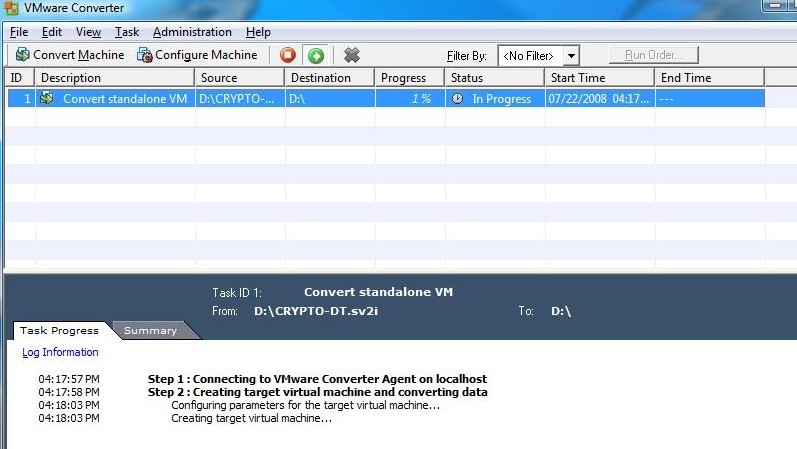This screenshot has height=449, width=797.
Task: Click the D:\CRYPTO-... source cell
Action: (x=239, y=99)
